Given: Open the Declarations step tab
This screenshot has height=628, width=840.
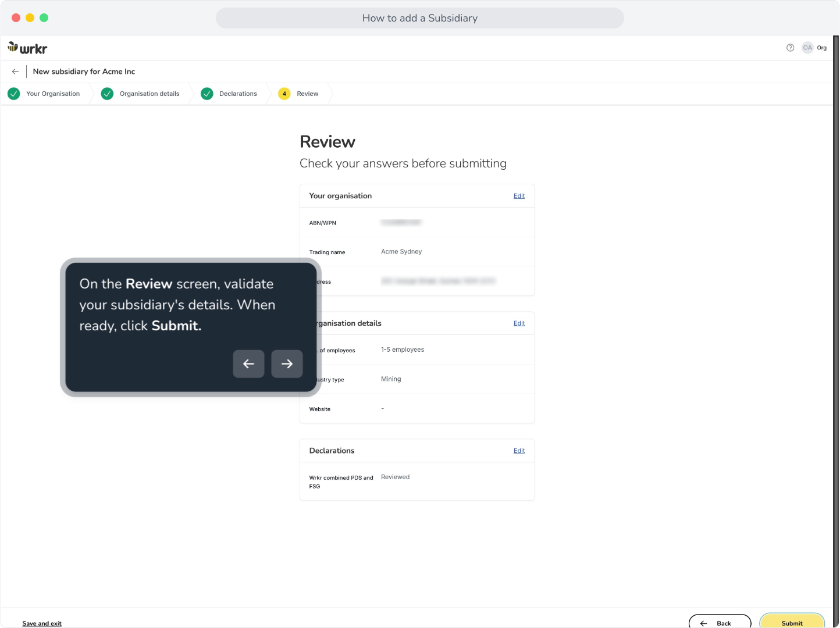Looking at the screenshot, I should point(238,94).
